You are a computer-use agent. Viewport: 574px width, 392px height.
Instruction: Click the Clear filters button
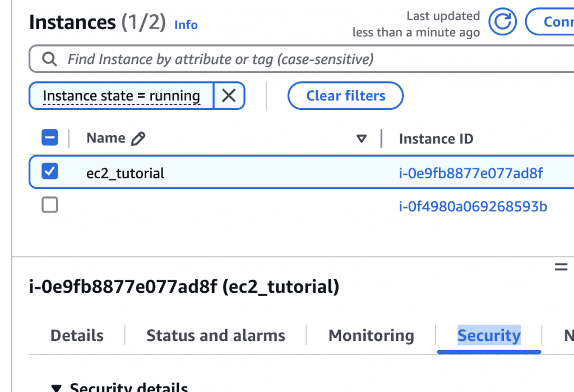pyautogui.click(x=345, y=95)
